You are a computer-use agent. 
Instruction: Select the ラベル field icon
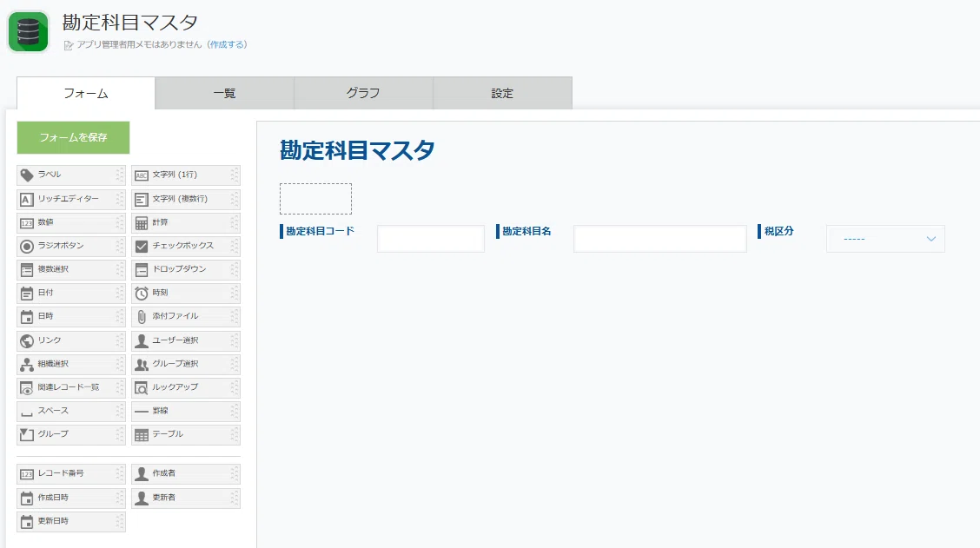pyautogui.click(x=26, y=175)
